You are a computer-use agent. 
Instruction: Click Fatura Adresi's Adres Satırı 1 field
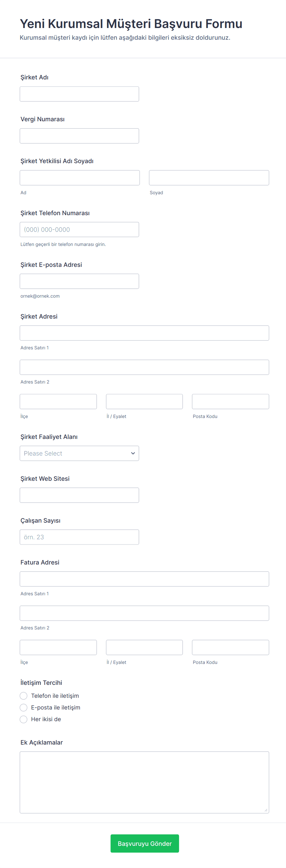coord(144,579)
